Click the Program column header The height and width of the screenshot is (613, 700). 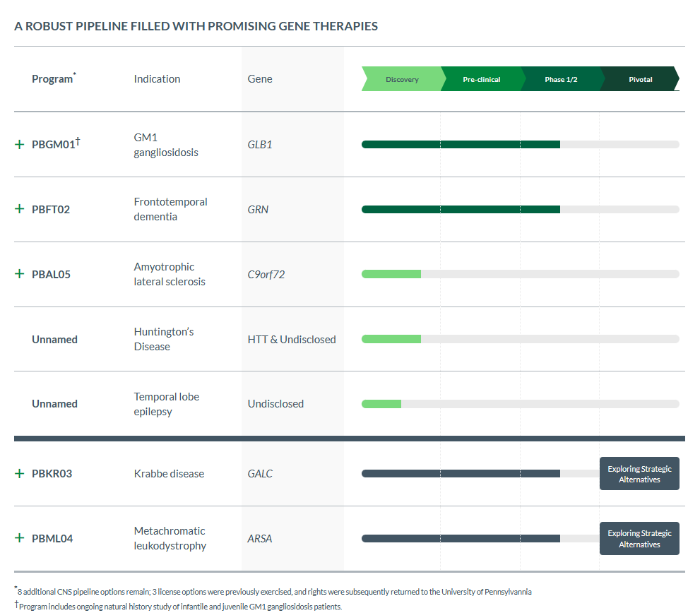click(52, 79)
